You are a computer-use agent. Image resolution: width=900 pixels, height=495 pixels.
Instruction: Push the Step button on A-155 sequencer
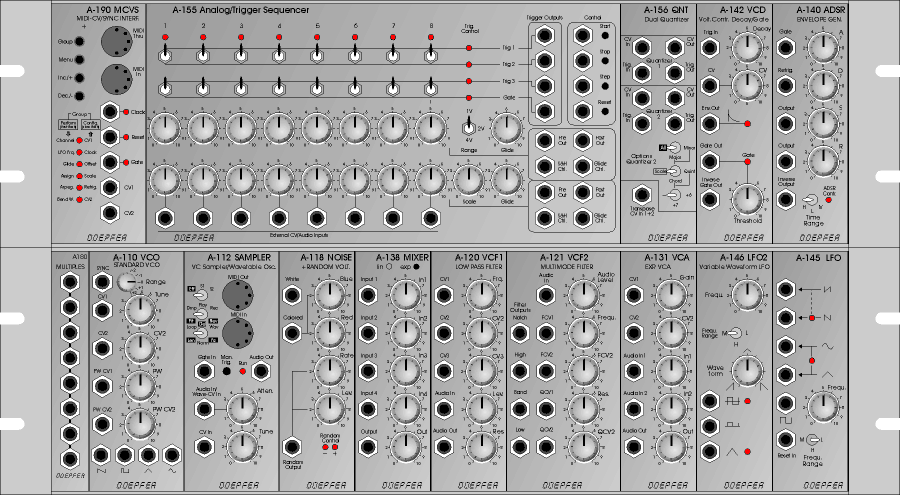tap(605, 86)
